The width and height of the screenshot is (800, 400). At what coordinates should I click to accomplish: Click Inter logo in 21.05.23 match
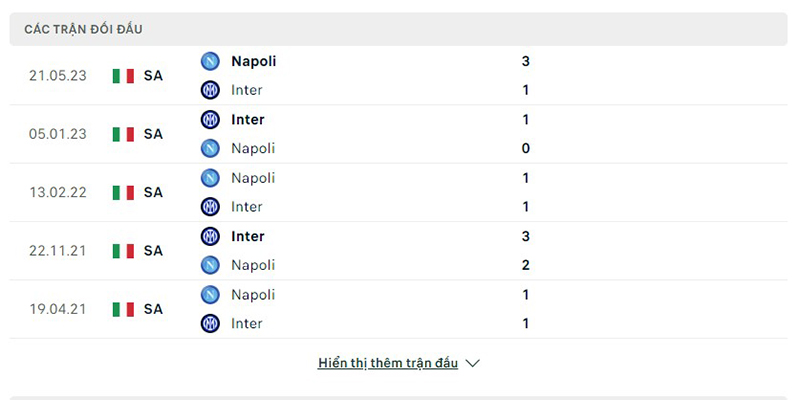pos(210,90)
